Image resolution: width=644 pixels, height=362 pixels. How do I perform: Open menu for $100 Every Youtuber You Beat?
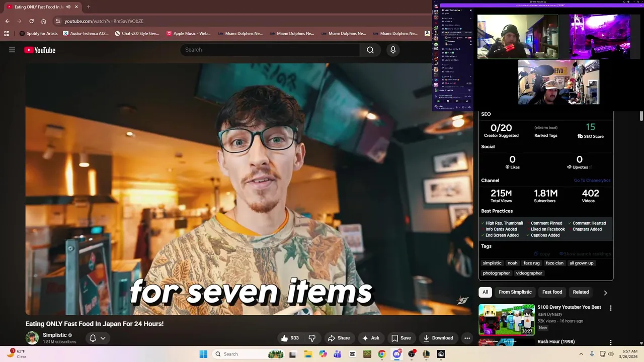tap(611, 308)
